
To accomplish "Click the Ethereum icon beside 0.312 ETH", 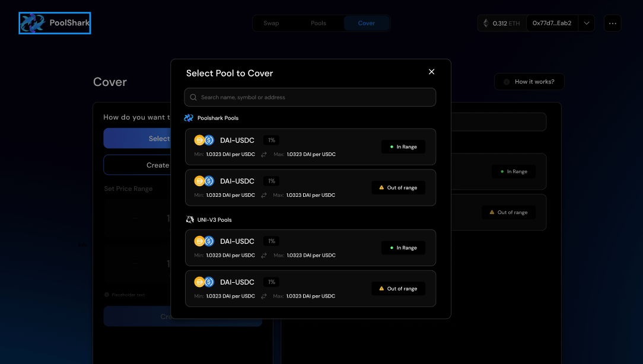I will (486, 23).
